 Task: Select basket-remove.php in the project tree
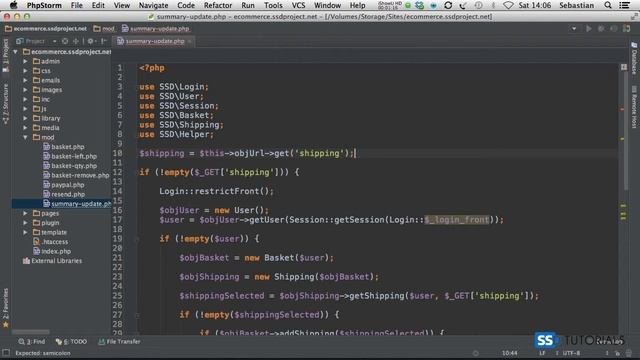click(76, 175)
